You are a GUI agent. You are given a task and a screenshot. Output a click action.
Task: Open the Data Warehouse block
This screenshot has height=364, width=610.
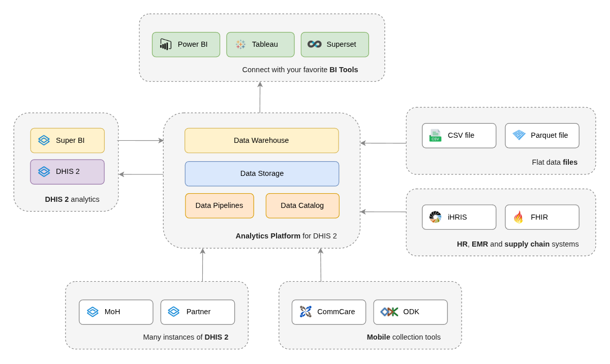[261, 140]
